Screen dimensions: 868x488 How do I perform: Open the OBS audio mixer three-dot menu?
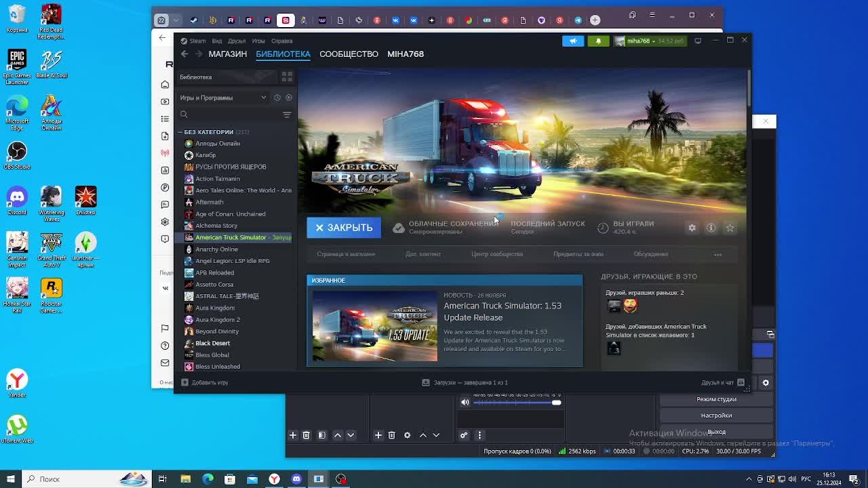[479, 435]
